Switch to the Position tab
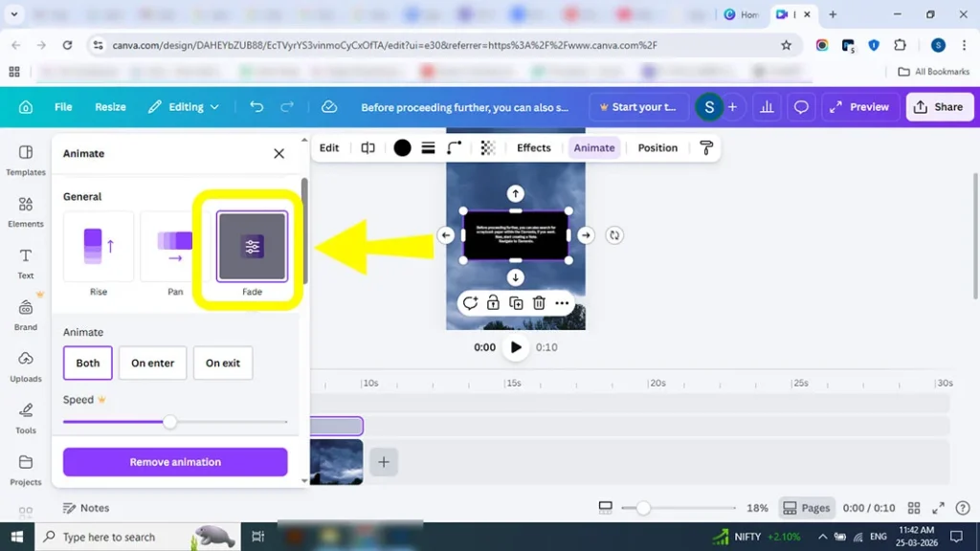Viewport: 980px width, 551px height. [x=657, y=147]
